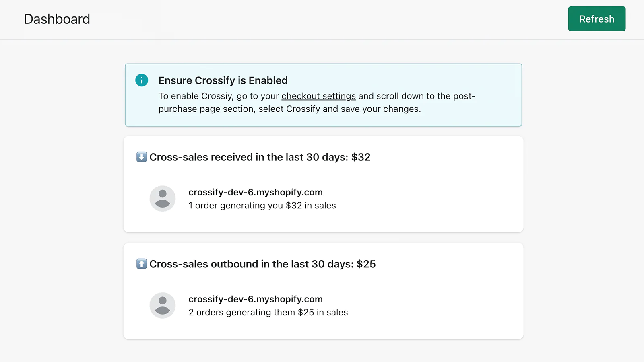Click Cross-sales received in last 30 days heading

260,157
